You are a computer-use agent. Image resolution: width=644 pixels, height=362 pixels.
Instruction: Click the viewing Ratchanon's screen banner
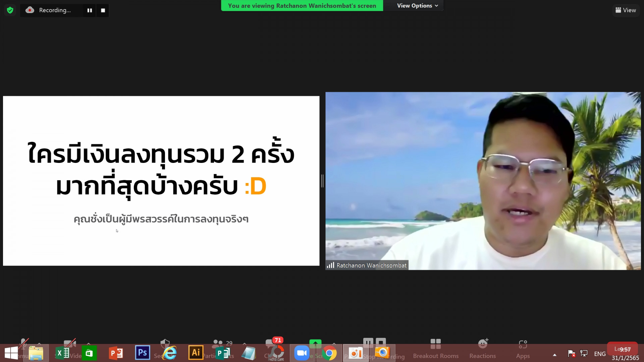tap(302, 6)
